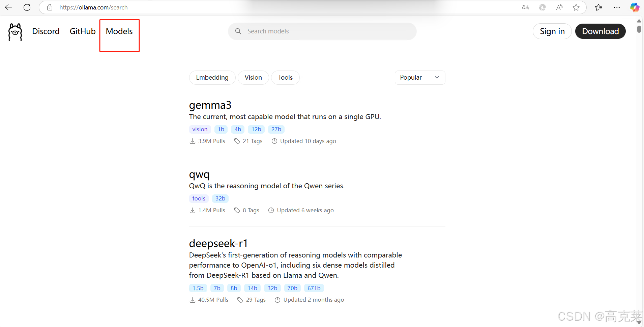
Task: Click the Ollama llama logo
Action: tap(15, 32)
